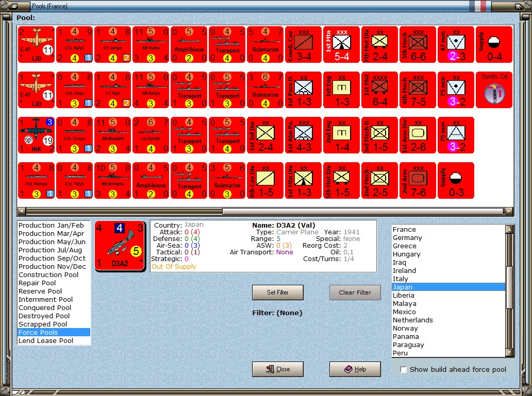Select the H6K flying boat counter
This screenshot has width=532, height=396.
pos(36,135)
